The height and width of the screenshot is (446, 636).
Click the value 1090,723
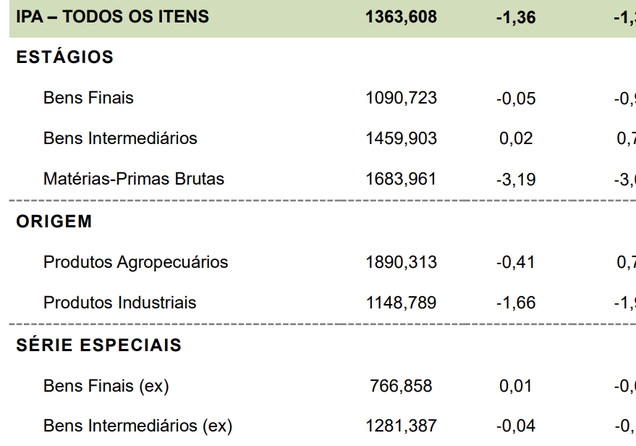[401, 98]
